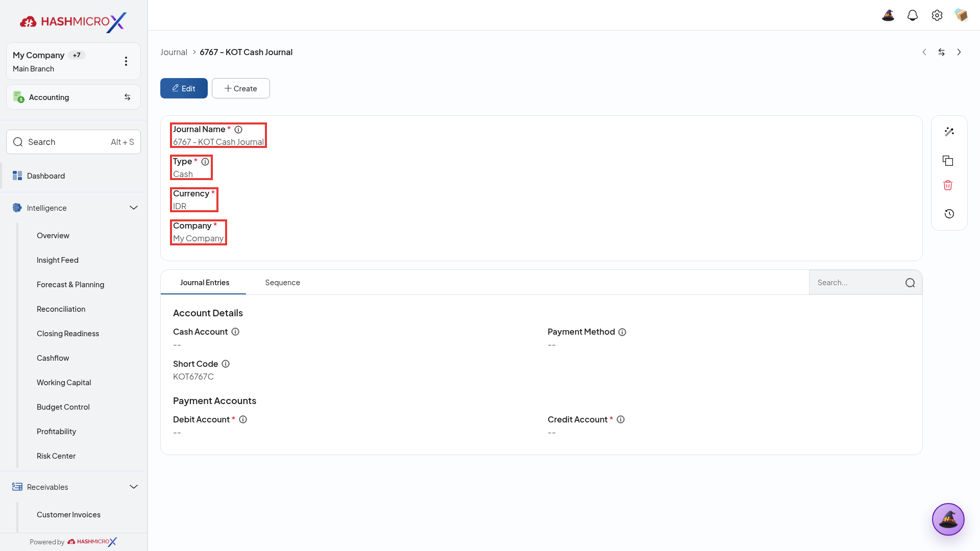Click the search magnifier in tab bar

tap(910, 283)
